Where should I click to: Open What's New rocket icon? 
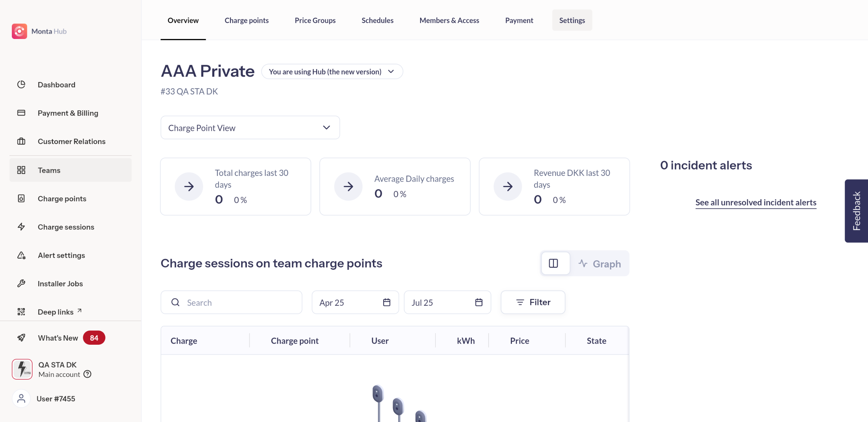(x=21, y=338)
